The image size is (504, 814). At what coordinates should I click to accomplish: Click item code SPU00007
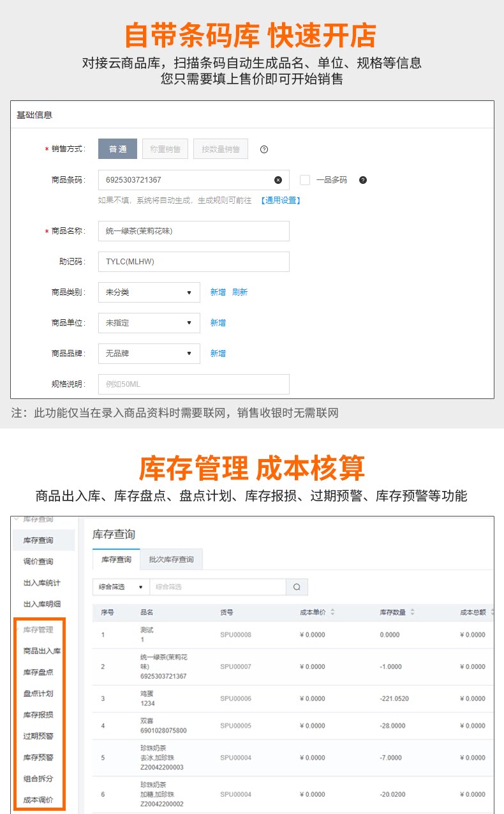[x=236, y=667]
